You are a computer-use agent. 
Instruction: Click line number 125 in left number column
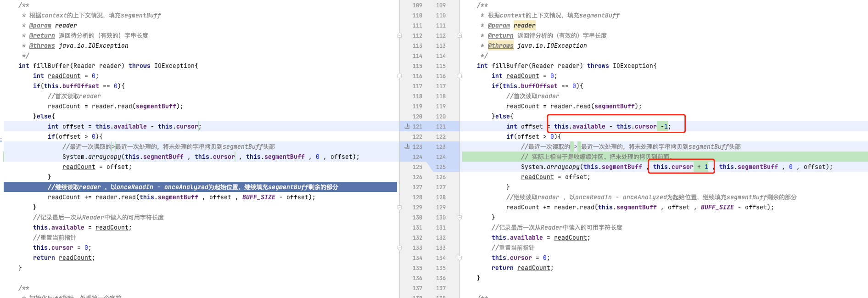point(417,167)
